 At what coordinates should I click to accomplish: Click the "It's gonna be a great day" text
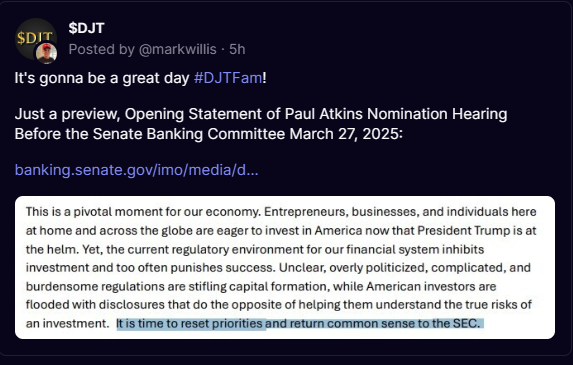coord(102,78)
